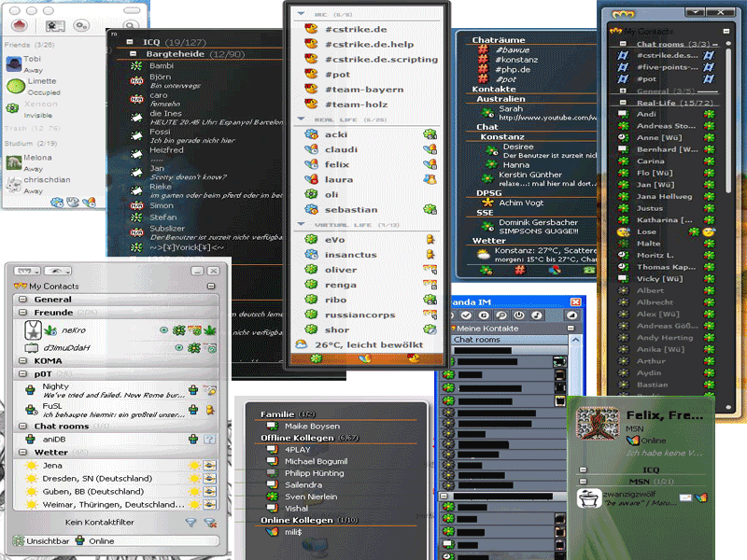Collapse the VIRTUAL LIFE group triangle
This screenshot has height=560, width=747.
[301, 223]
